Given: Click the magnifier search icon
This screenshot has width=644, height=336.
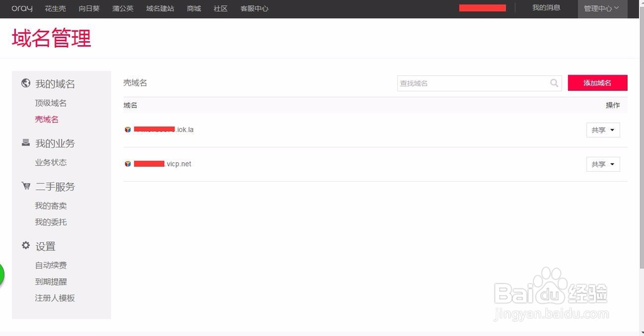Looking at the screenshot, I should (554, 83).
